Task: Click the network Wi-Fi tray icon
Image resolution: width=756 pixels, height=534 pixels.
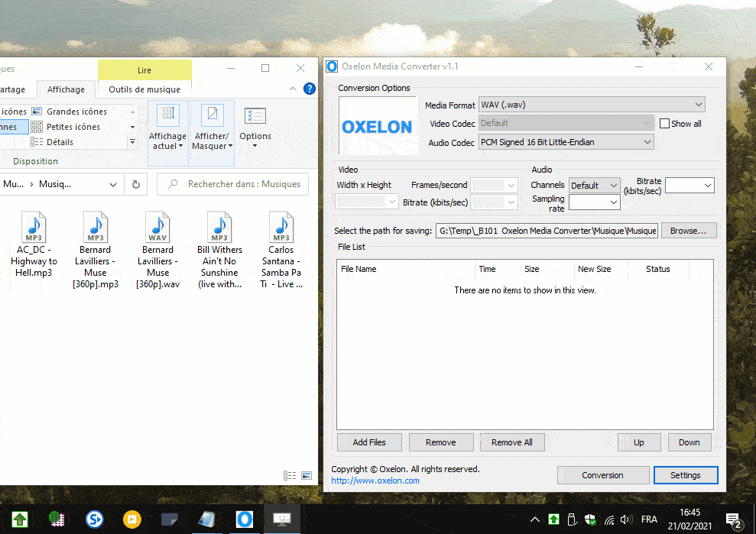Action: 609,519
